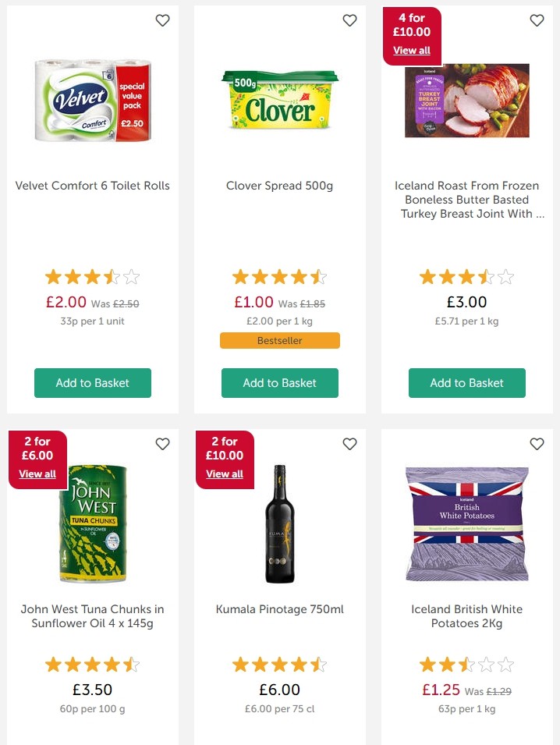This screenshot has width=560, height=745.
Task: Select the fifth star on Clover's rating
Action: (x=319, y=276)
